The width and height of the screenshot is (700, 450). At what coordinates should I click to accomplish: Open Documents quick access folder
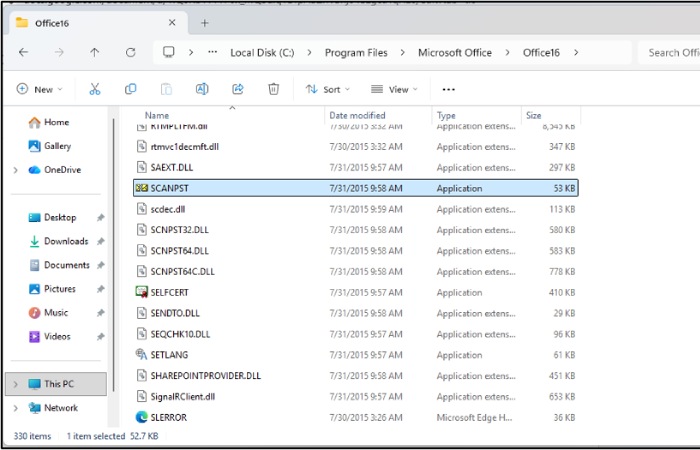click(x=59, y=265)
